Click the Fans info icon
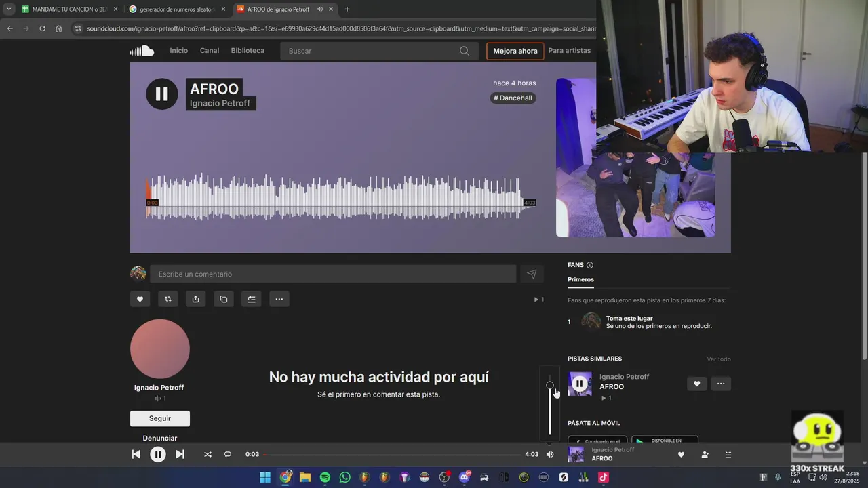 (589, 265)
